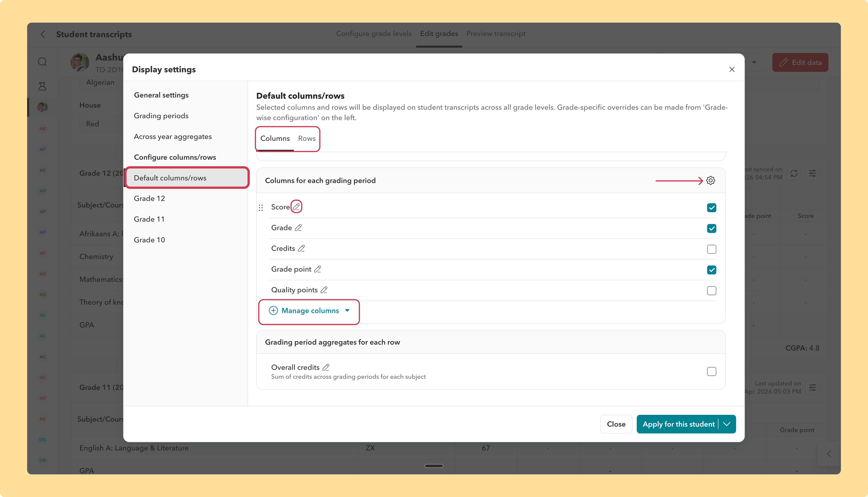Image resolution: width=868 pixels, height=497 pixels.
Task: Click the Close button
Action: (616, 424)
